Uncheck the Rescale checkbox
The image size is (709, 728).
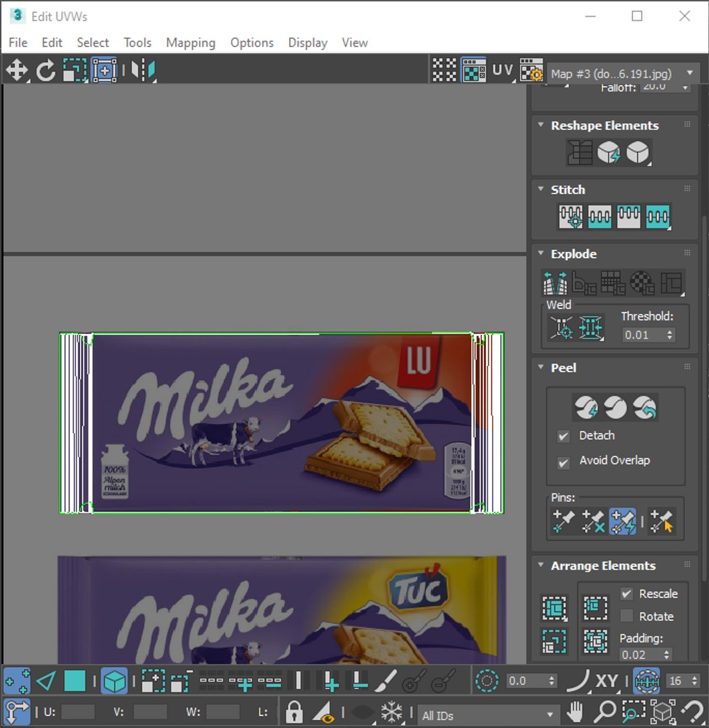coord(626,594)
